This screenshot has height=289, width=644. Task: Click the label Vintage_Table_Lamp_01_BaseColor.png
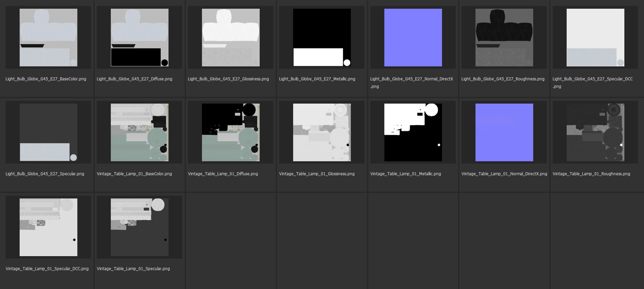coord(134,174)
